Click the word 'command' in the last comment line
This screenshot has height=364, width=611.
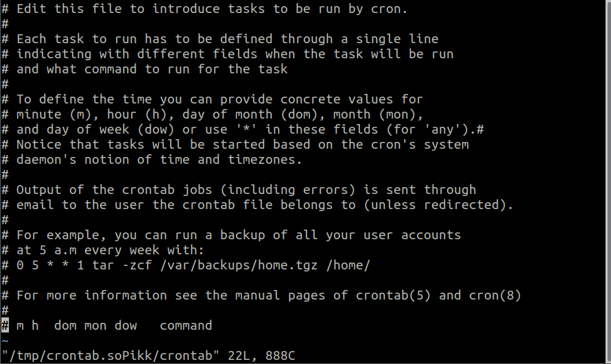click(186, 326)
